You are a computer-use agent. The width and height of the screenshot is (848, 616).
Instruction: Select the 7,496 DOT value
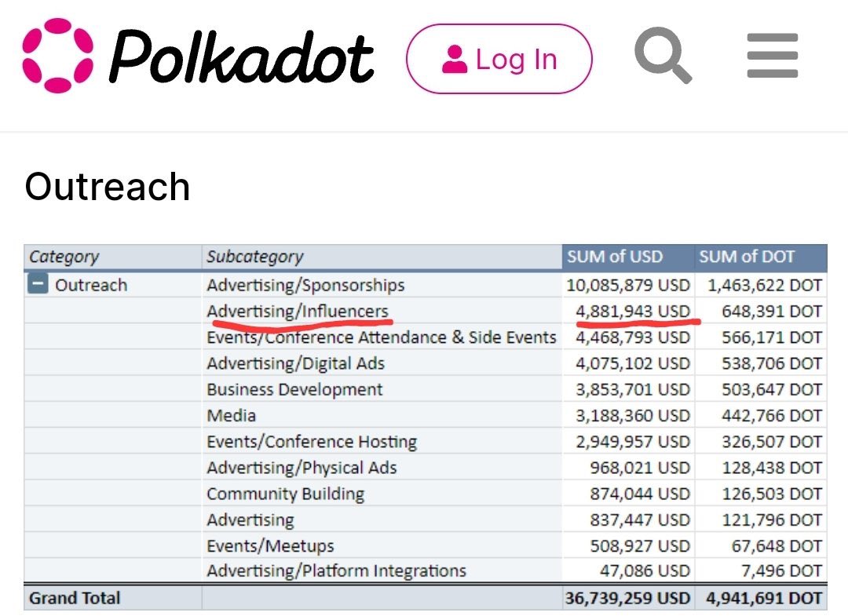[781, 570]
